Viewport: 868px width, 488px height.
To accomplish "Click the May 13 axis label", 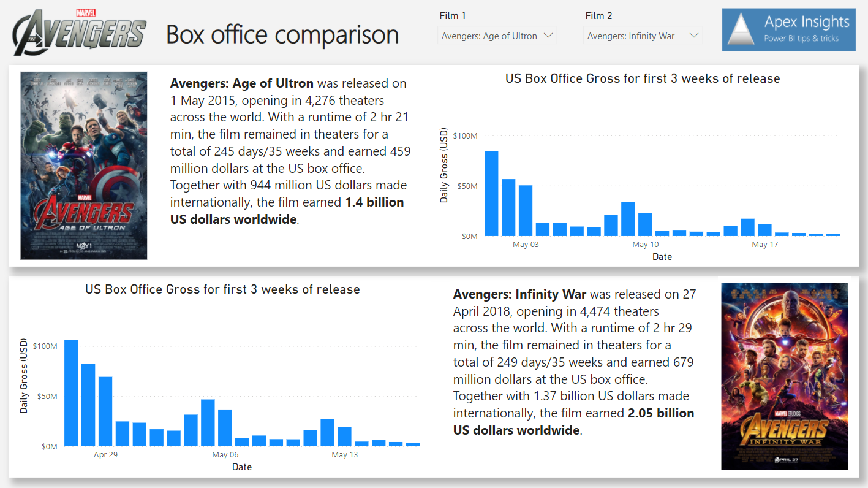I will (x=344, y=455).
